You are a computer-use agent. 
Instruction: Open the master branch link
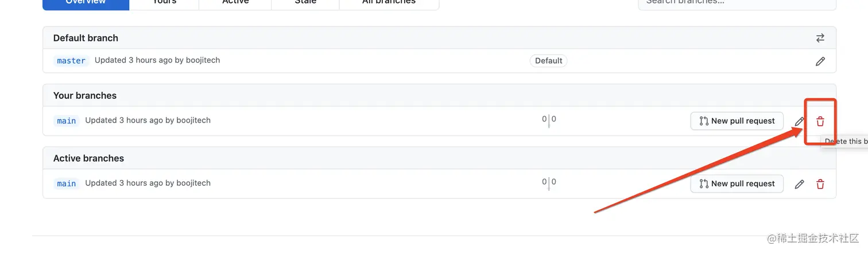coord(71,60)
